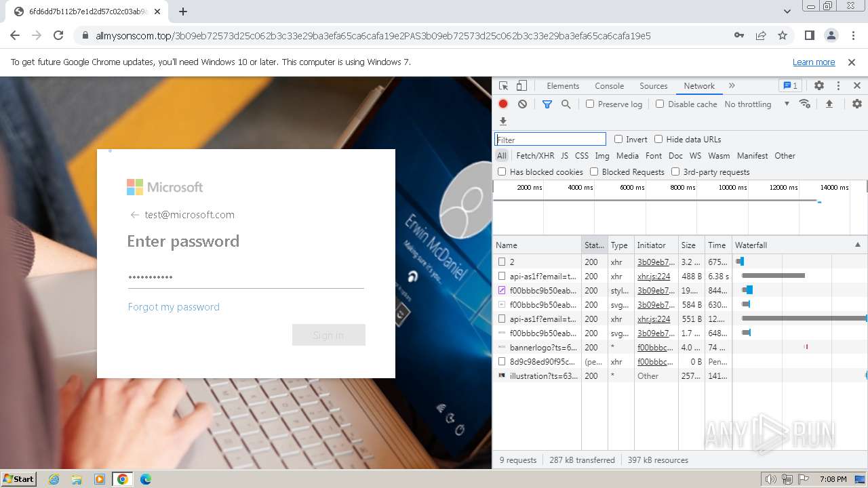This screenshot has width=868, height=488.
Task: Toggle the network filter funnel icon
Action: tap(547, 104)
